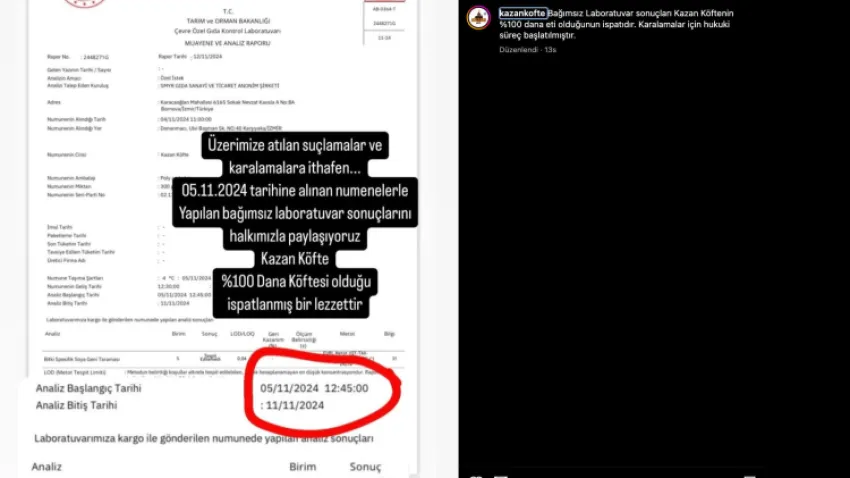Click the '05.11.2024 tarihine alınan numenelerle' overlay

(295, 191)
